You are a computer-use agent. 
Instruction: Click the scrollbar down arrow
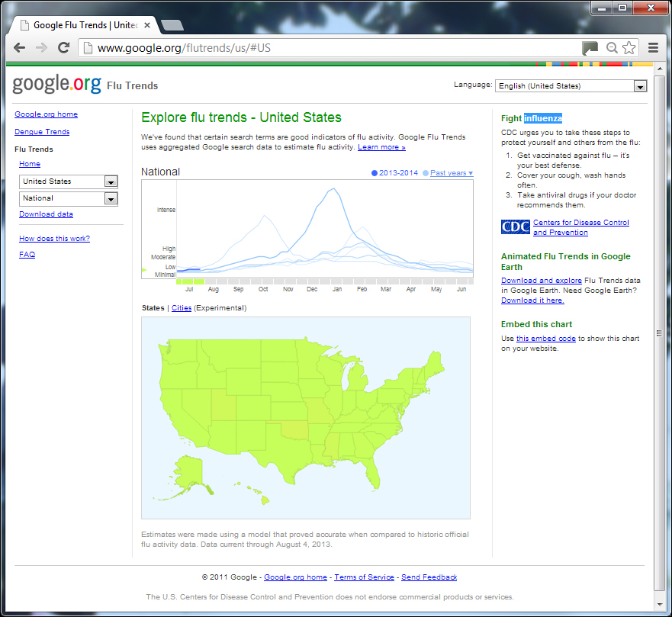pos(659,605)
